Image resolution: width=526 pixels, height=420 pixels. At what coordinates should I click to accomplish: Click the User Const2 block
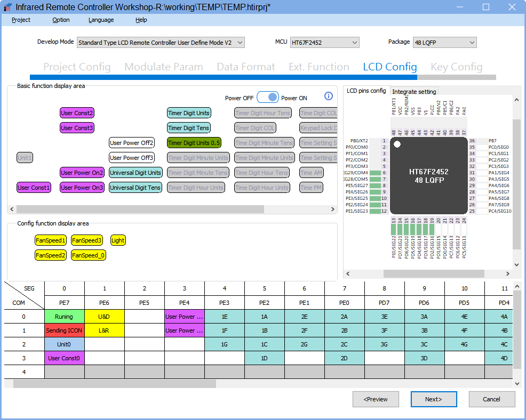point(77,113)
